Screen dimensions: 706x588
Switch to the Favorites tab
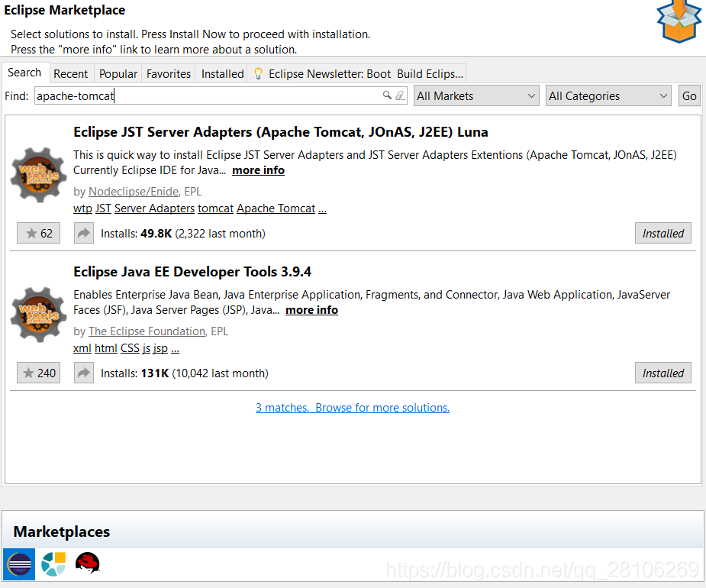[169, 74]
